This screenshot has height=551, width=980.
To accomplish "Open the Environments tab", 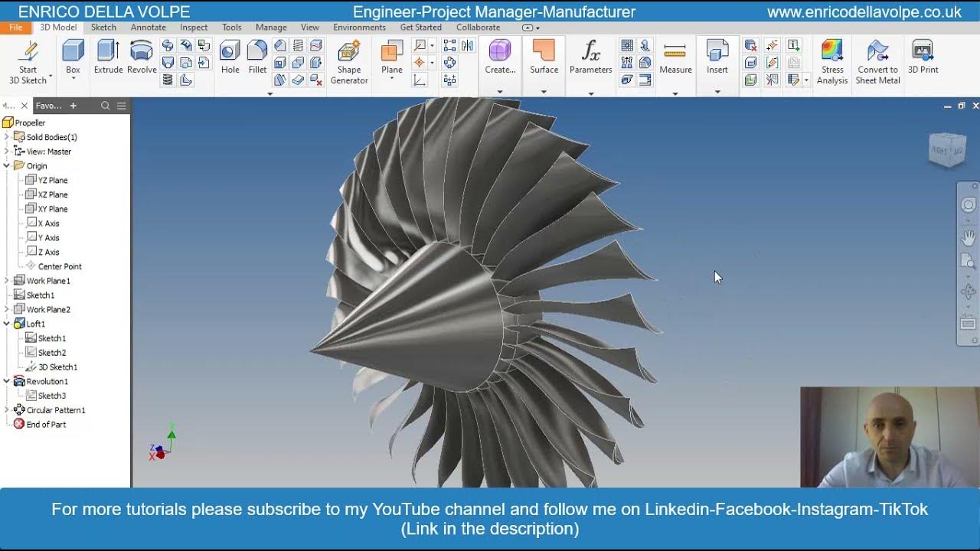I will pos(359,28).
